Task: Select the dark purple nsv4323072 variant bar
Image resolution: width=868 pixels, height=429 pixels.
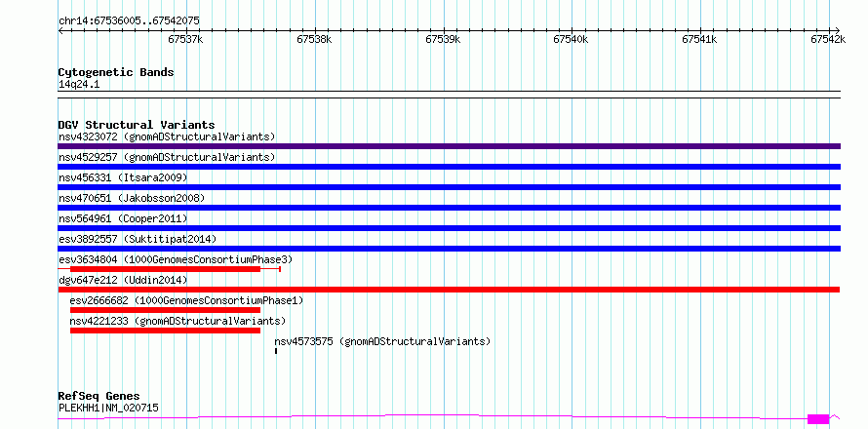Action: pos(449,146)
